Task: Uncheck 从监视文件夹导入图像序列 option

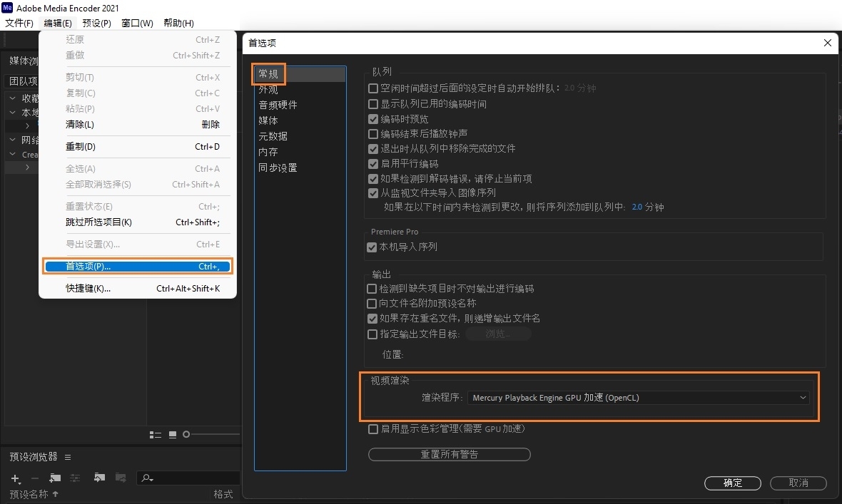Action: tap(373, 192)
